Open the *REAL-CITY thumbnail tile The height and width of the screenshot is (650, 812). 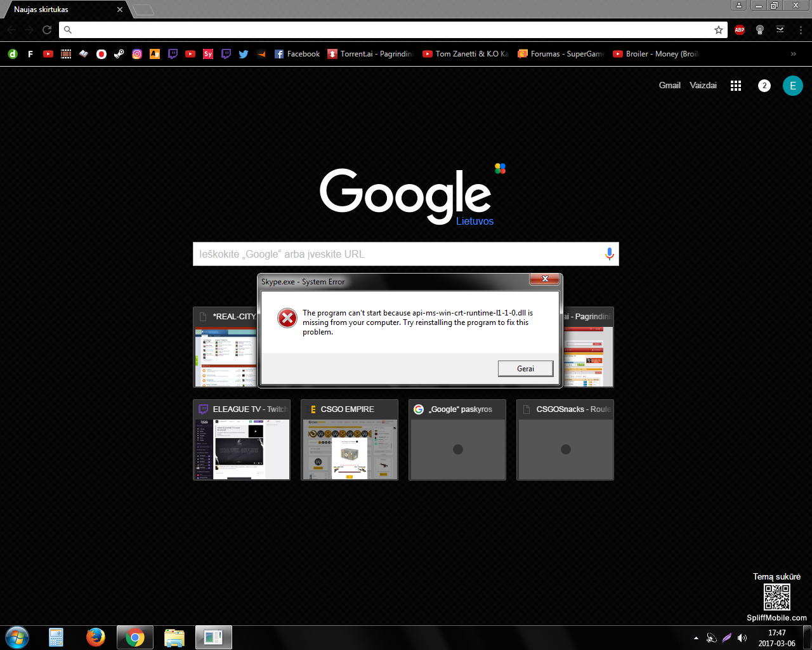[226, 347]
